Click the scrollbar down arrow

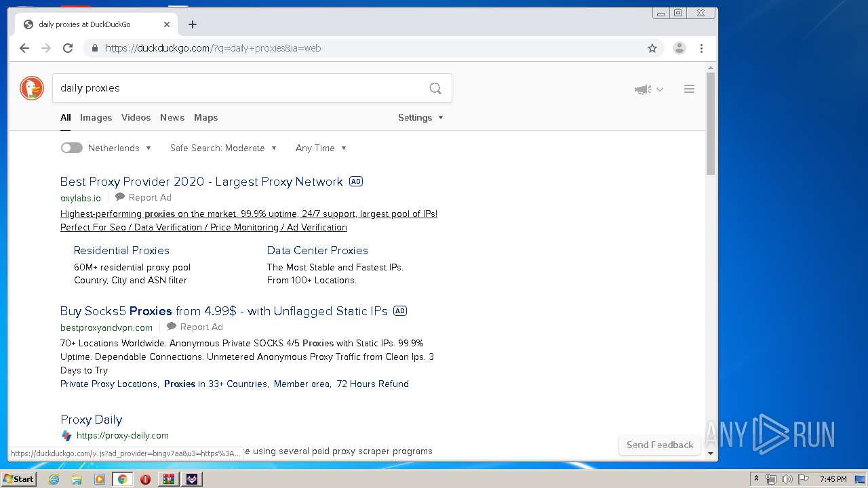(x=711, y=453)
